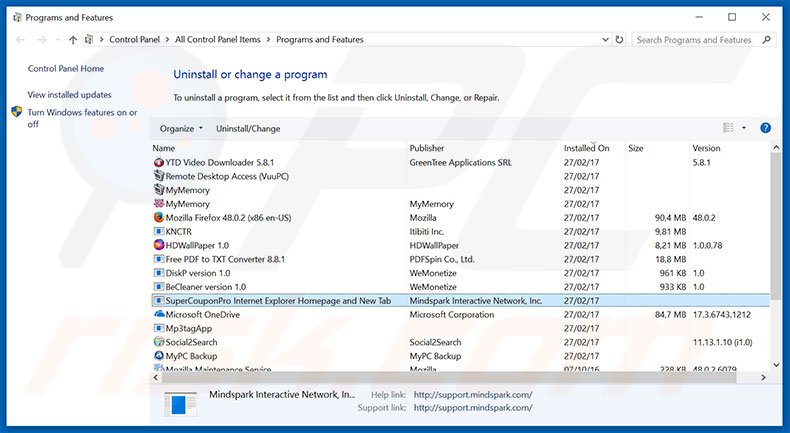The image size is (790, 433).
Task: Click the Programs and Features breadcrumb
Action: [320, 39]
